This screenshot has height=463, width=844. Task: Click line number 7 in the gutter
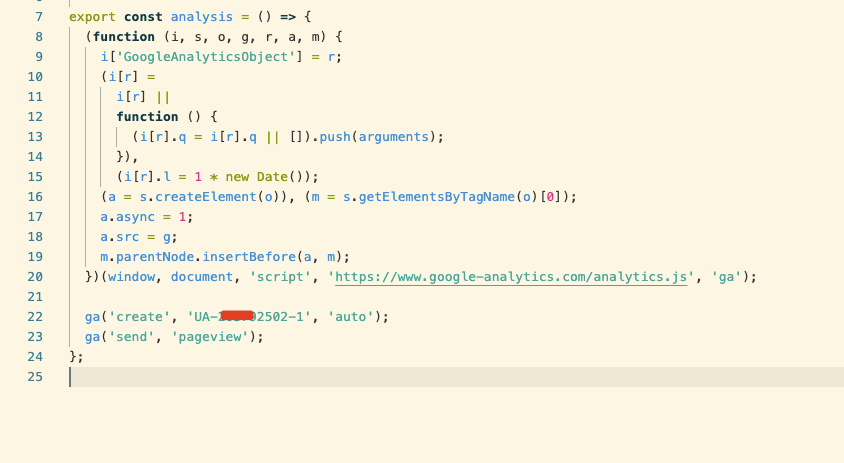(39, 17)
